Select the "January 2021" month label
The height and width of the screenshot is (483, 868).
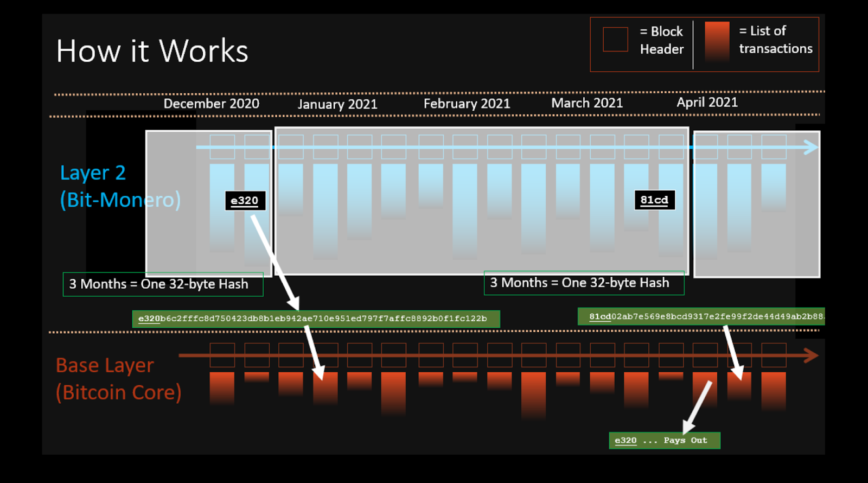point(337,104)
